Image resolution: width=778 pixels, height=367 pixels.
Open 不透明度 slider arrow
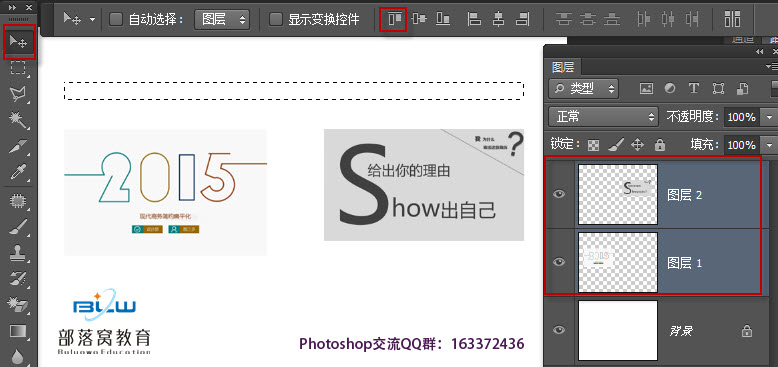tap(769, 118)
